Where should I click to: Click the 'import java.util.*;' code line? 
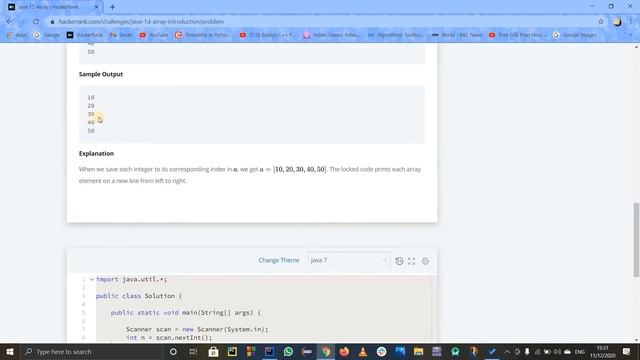pos(131,280)
